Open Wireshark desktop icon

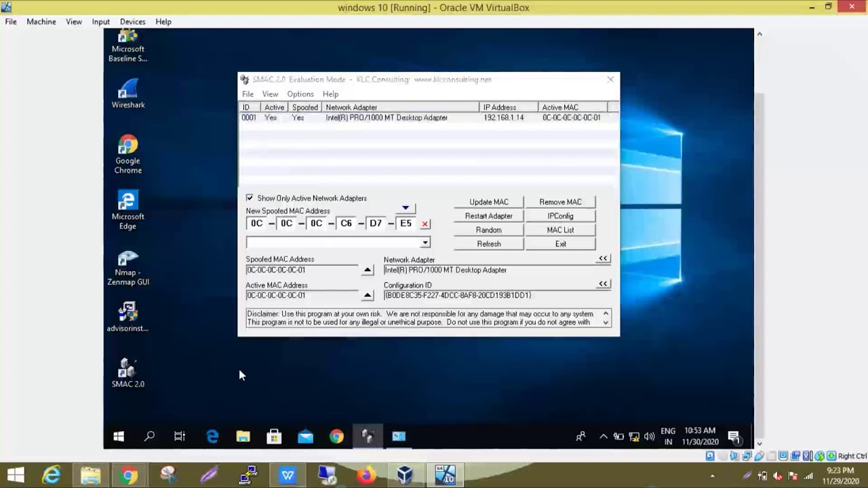click(x=127, y=94)
